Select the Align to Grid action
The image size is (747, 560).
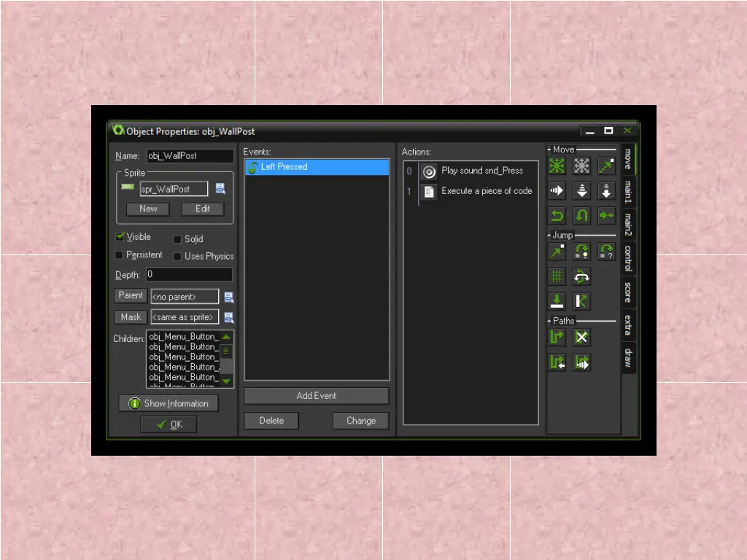click(x=557, y=276)
